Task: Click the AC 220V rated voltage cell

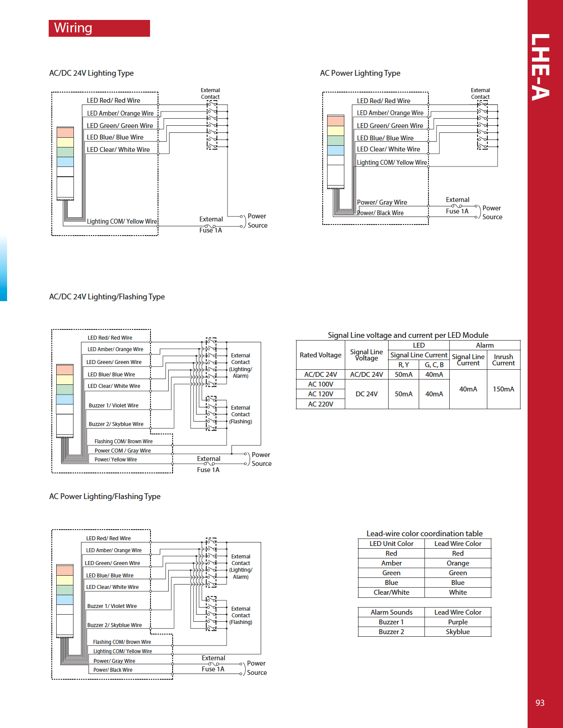Action: pyautogui.click(x=320, y=404)
